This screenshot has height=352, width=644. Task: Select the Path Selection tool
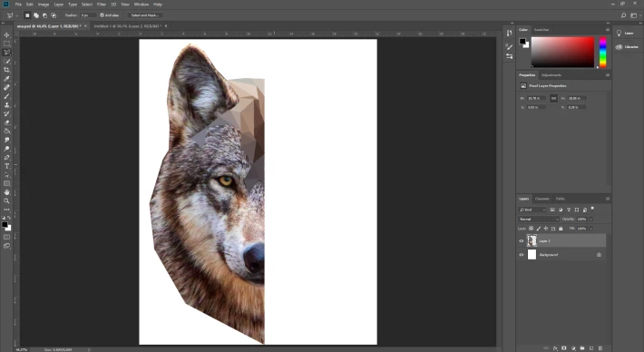coord(6,175)
